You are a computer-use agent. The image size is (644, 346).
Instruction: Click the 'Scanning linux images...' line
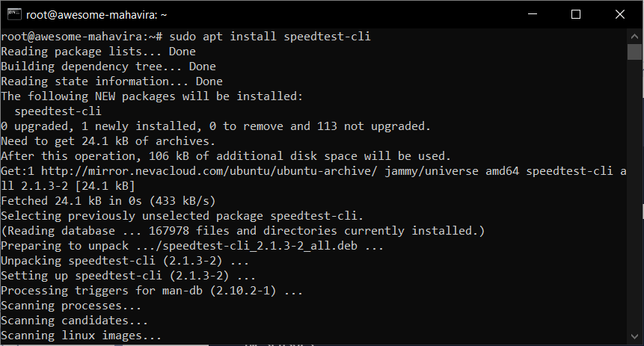pyautogui.click(x=82, y=336)
